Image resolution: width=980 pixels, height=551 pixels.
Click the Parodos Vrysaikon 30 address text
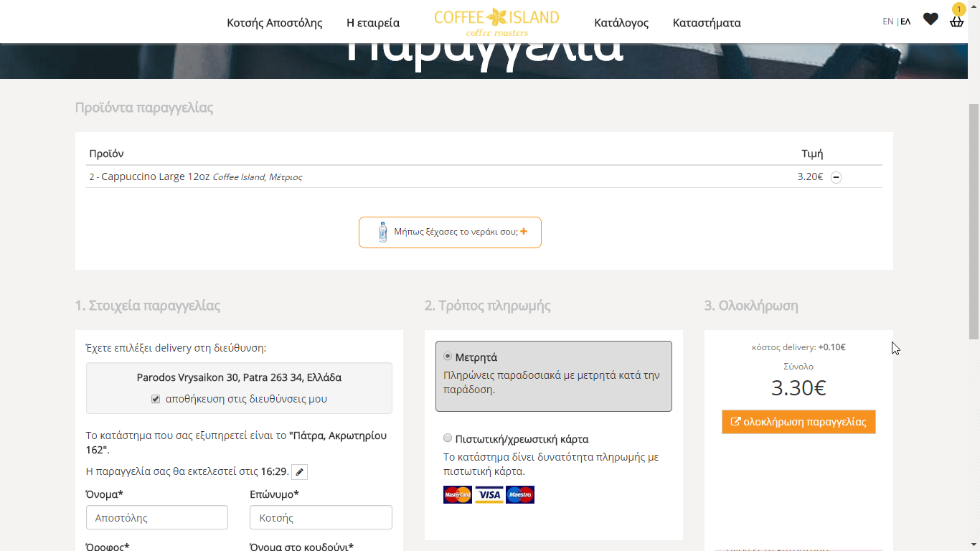click(239, 377)
